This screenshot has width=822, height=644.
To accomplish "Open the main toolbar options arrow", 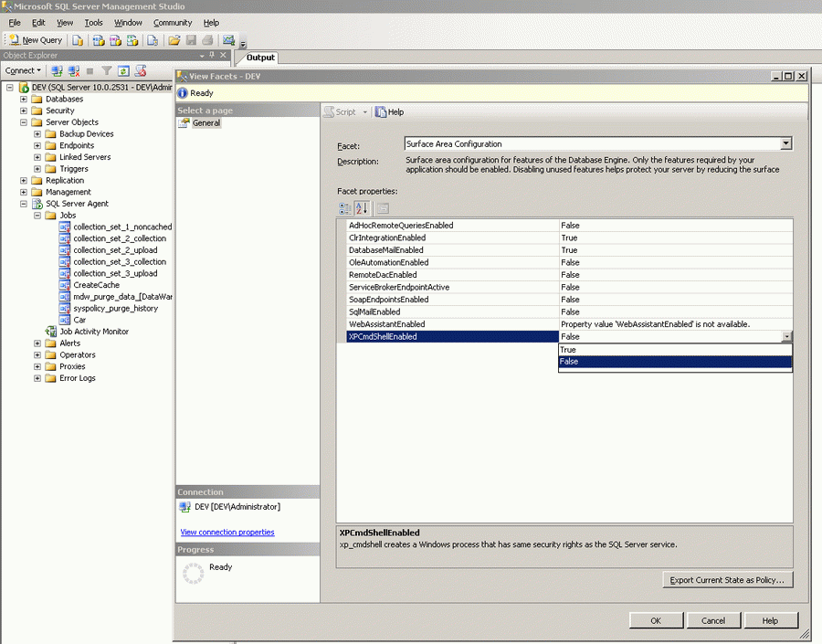I will 243,44.
